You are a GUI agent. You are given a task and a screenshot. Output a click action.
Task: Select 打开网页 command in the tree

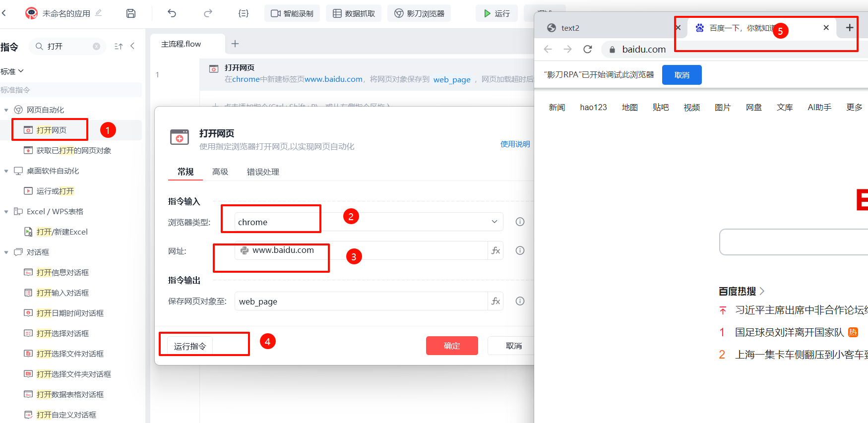[51, 130]
